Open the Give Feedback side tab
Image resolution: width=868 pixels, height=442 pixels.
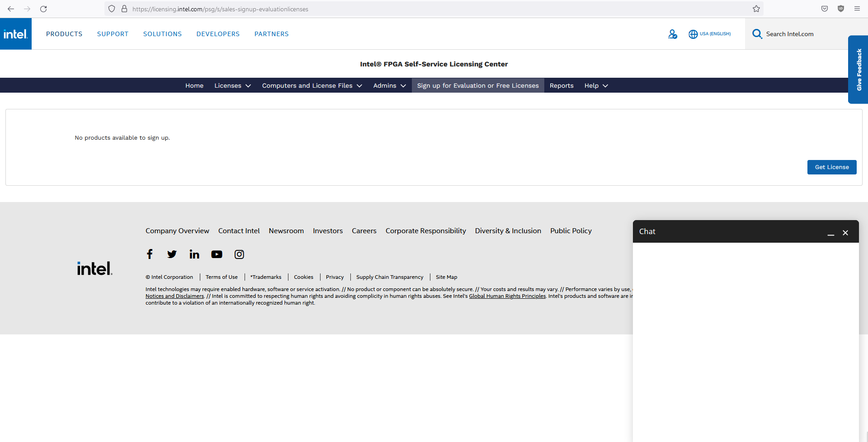coord(858,70)
